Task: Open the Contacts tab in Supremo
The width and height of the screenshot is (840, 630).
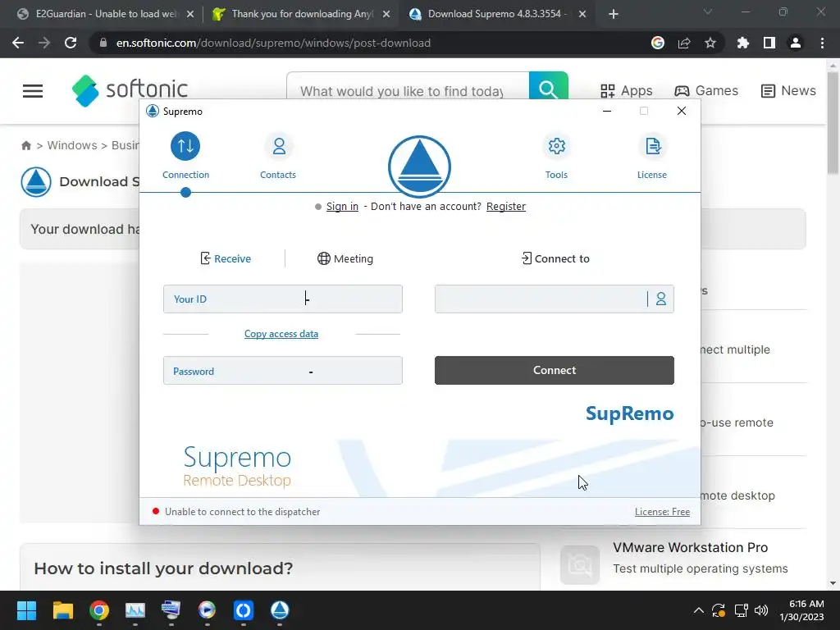Action: click(x=278, y=156)
